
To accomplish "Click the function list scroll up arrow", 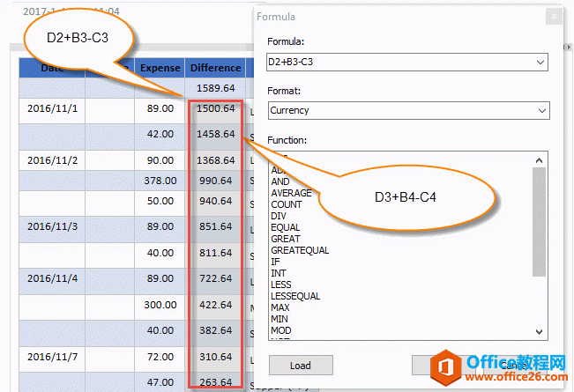I will 540,159.
